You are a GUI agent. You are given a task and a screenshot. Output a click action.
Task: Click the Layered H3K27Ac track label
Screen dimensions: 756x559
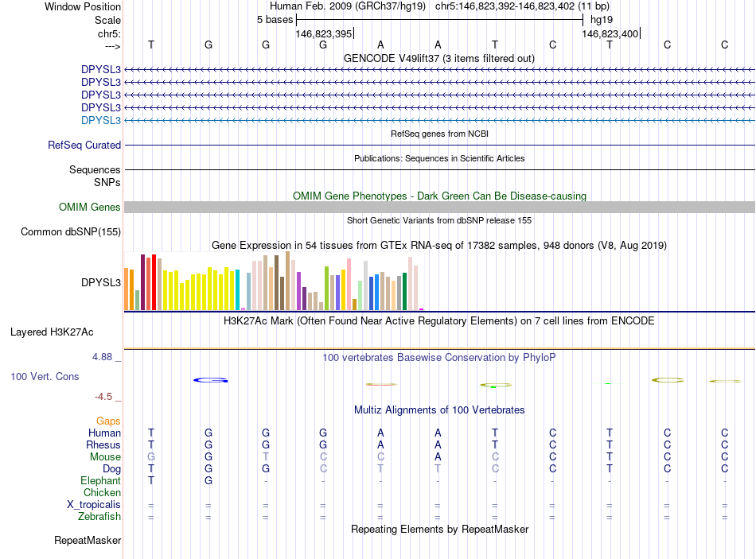52,332
